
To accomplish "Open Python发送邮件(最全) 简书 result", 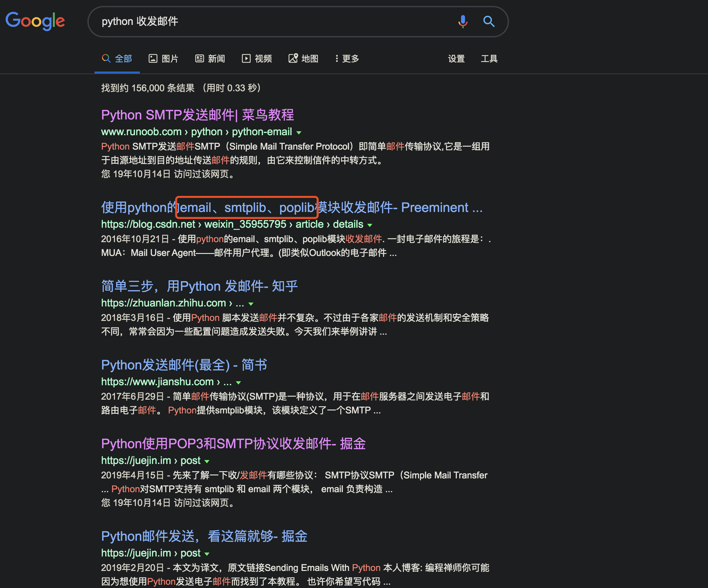I will [x=184, y=365].
